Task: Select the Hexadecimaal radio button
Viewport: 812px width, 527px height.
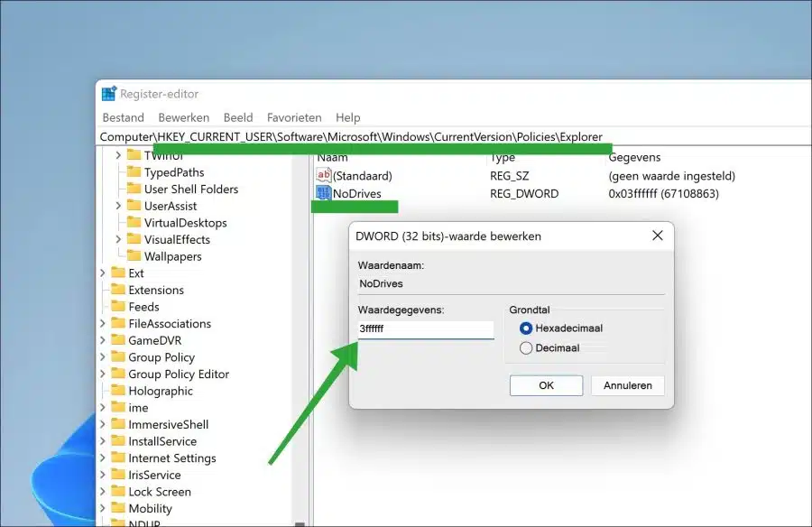Action: click(526, 328)
